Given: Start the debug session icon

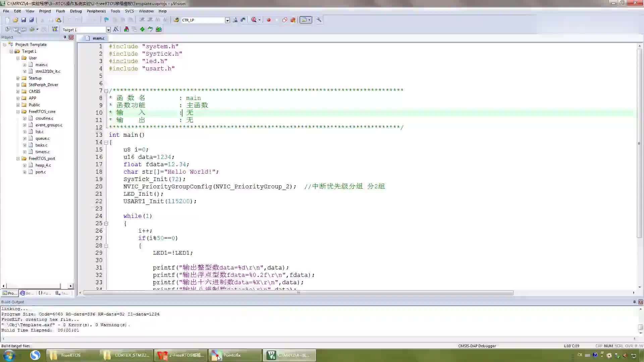Looking at the screenshot, I should coord(254,20).
